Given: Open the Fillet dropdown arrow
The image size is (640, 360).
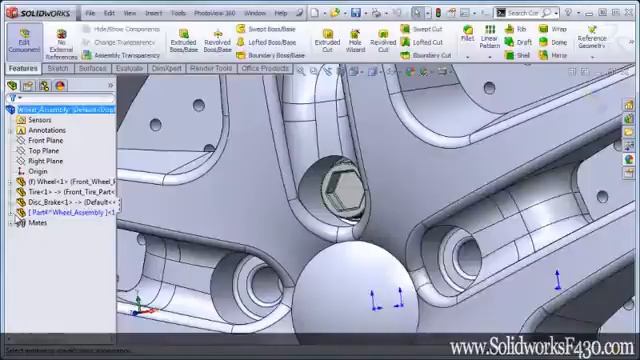Looking at the screenshot, I should tap(468, 57).
